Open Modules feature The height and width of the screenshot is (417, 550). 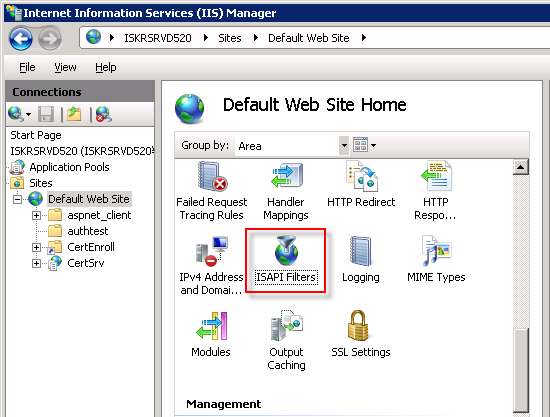211,334
